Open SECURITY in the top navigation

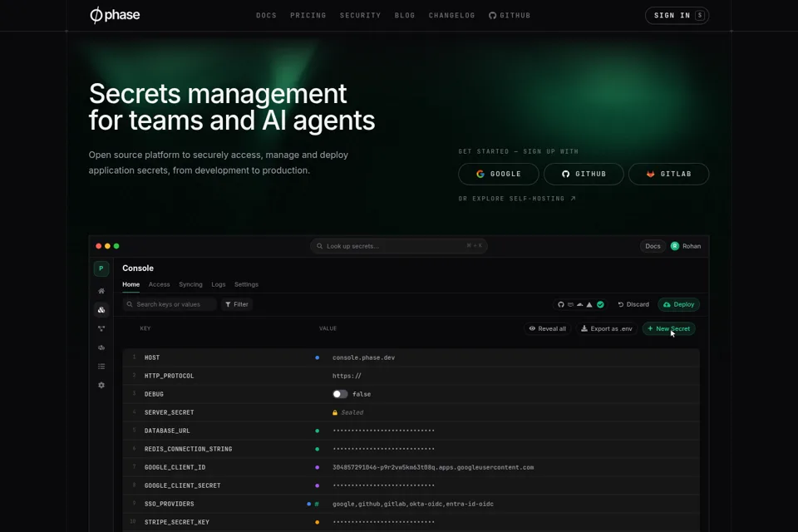click(360, 16)
